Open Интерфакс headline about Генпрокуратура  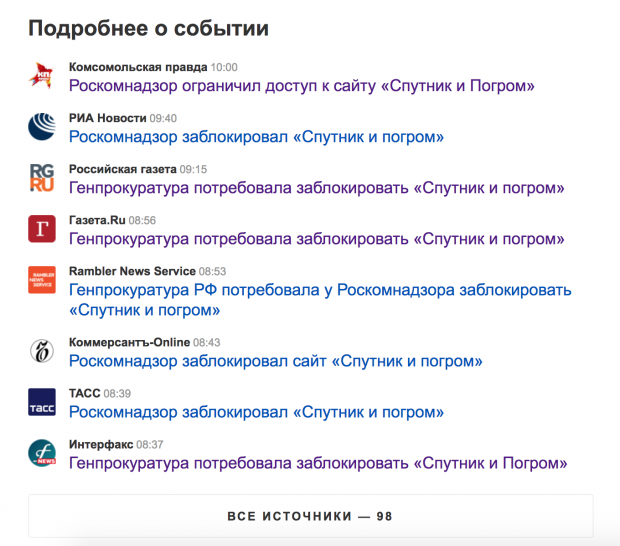click(318, 463)
